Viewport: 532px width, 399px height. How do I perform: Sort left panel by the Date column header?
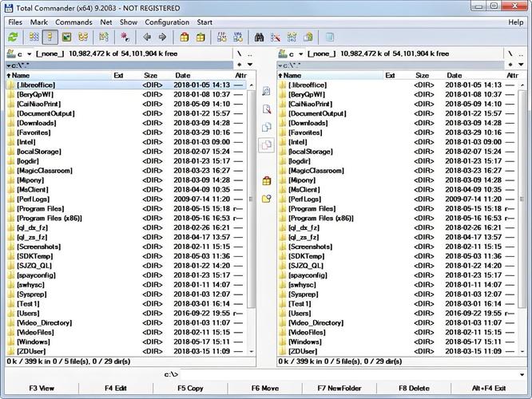[x=203, y=75]
